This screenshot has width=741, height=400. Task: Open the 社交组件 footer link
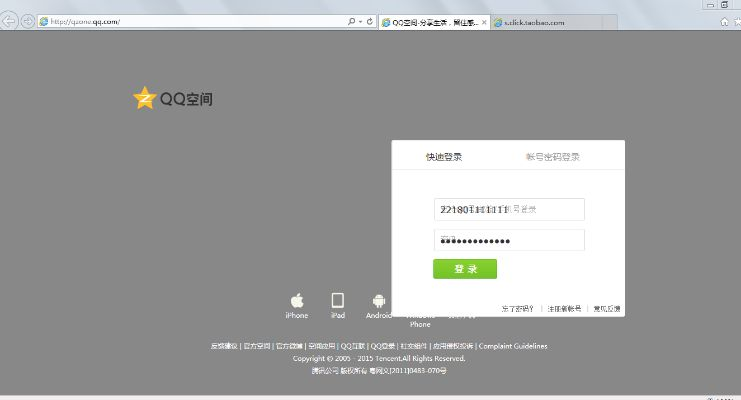tap(414, 346)
